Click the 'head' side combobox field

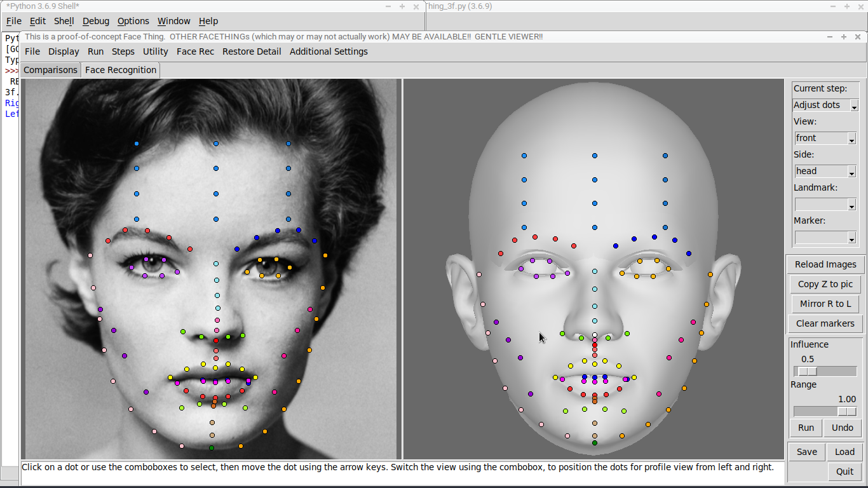(820, 171)
